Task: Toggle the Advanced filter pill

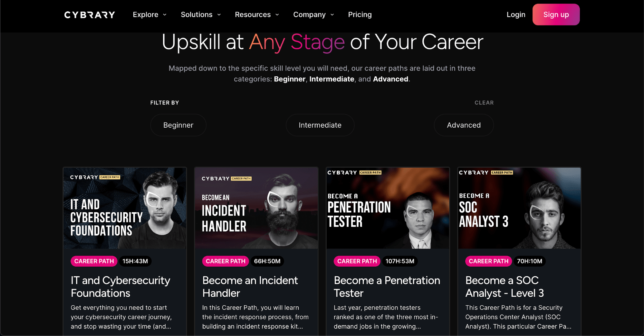Action: [x=464, y=125]
